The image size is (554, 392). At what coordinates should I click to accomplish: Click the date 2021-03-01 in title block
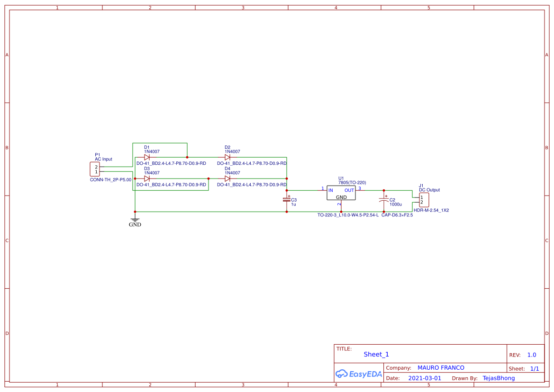(425, 378)
